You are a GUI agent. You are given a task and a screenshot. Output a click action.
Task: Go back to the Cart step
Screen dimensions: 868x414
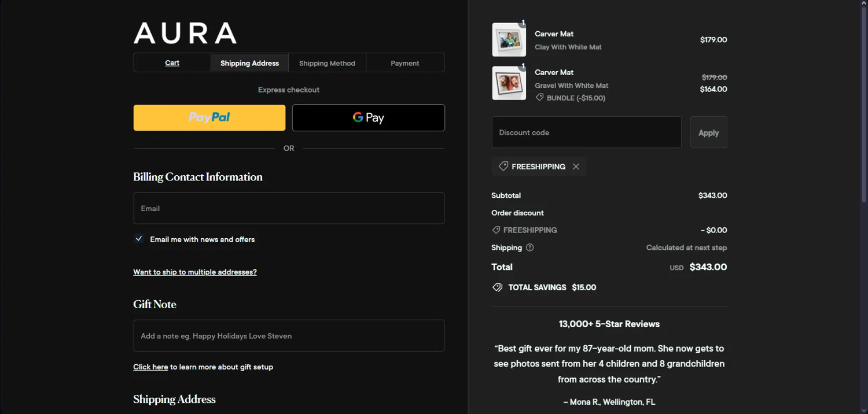click(x=172, y=62)
